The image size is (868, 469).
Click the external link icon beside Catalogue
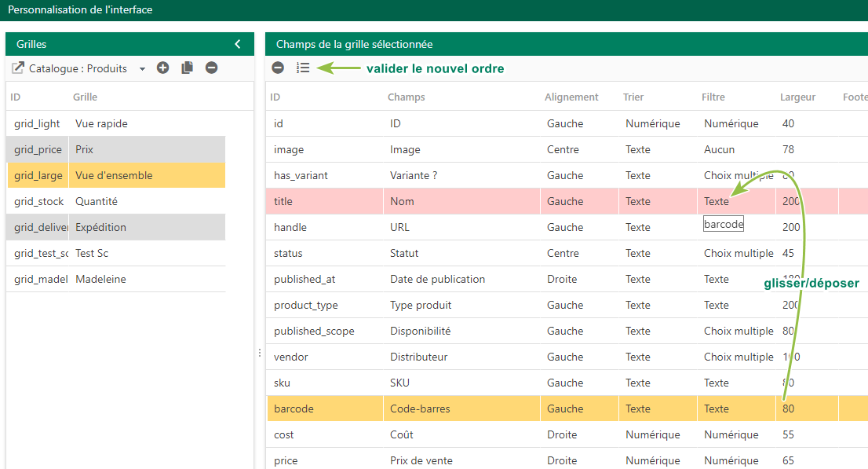pyautogui.click(x=18, y=68)
